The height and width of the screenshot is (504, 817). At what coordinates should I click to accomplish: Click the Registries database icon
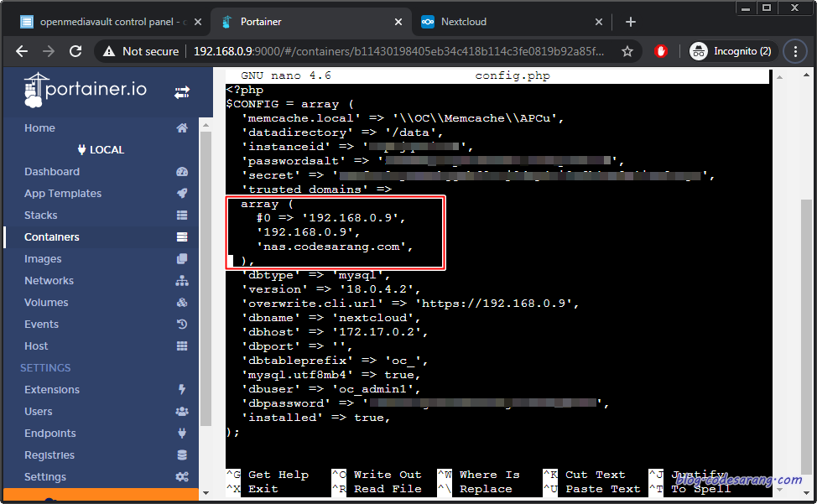[182, 455]
